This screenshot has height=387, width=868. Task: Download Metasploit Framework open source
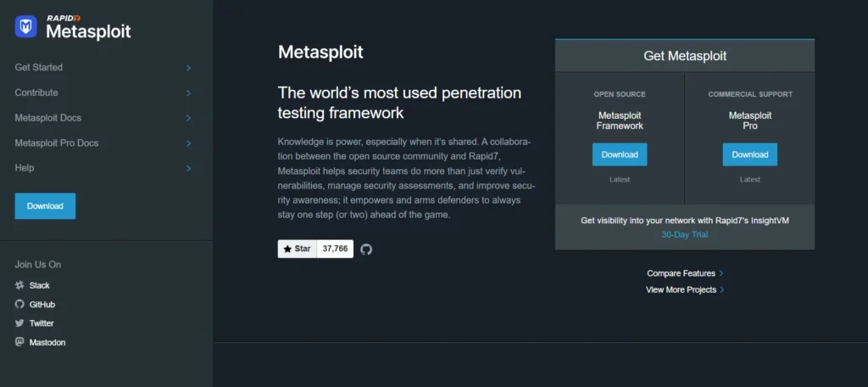(620, 154)
